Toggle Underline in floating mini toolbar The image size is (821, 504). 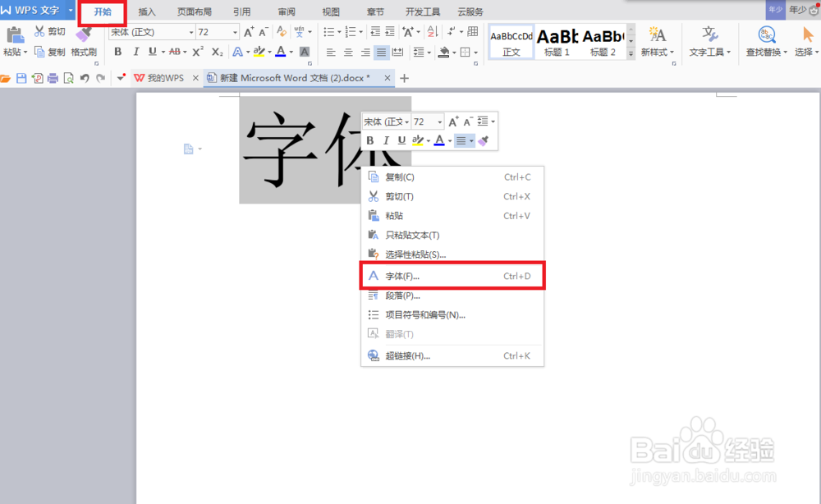401,140
